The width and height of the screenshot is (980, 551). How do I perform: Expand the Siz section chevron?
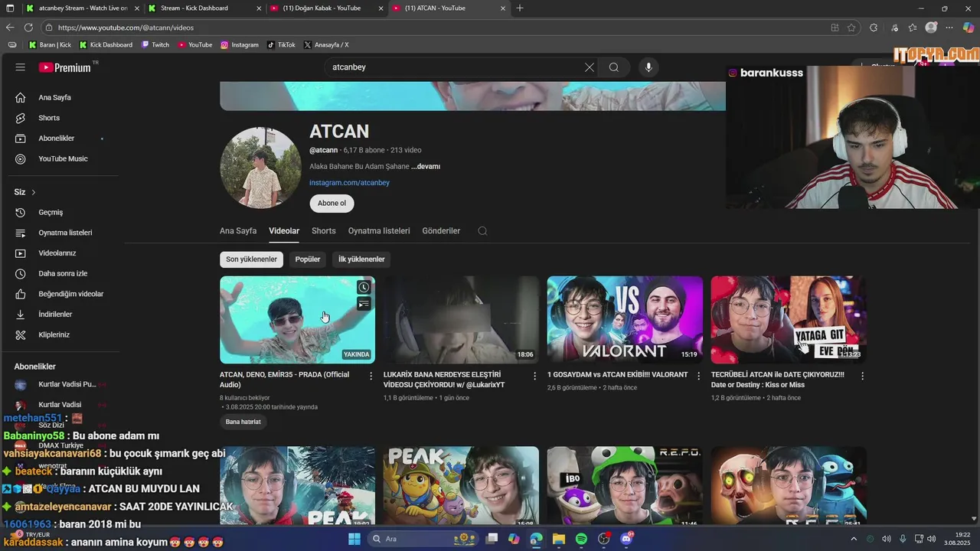34,192
